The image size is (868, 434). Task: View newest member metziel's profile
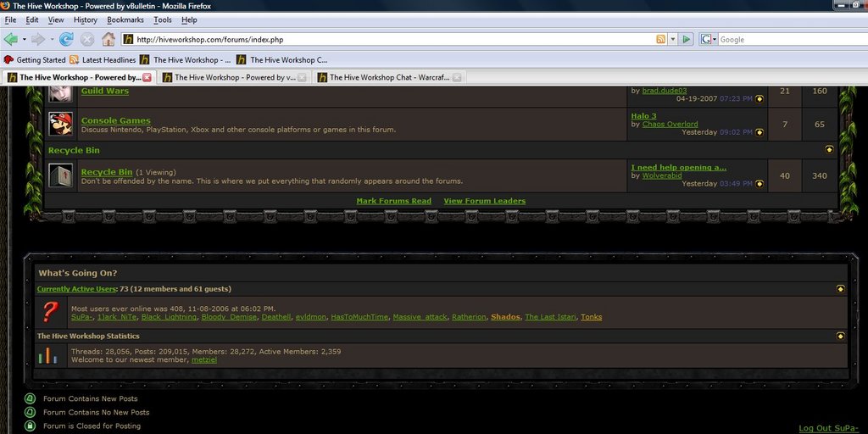204,359
